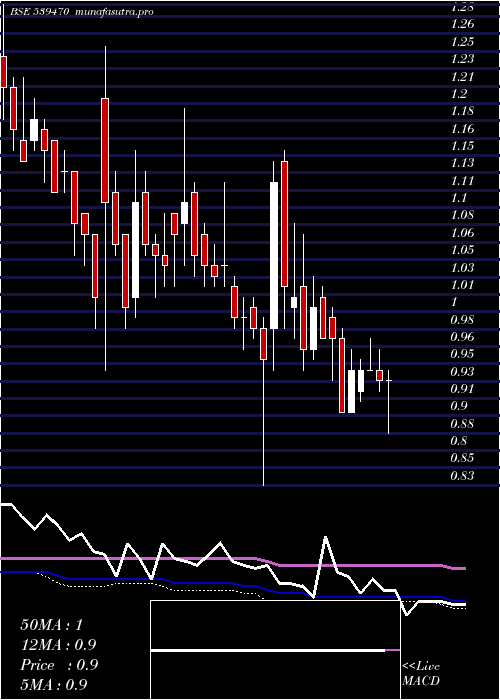The image size is (500, 700).
Task: Click the 1.15 price axis label
Action: 462,146
